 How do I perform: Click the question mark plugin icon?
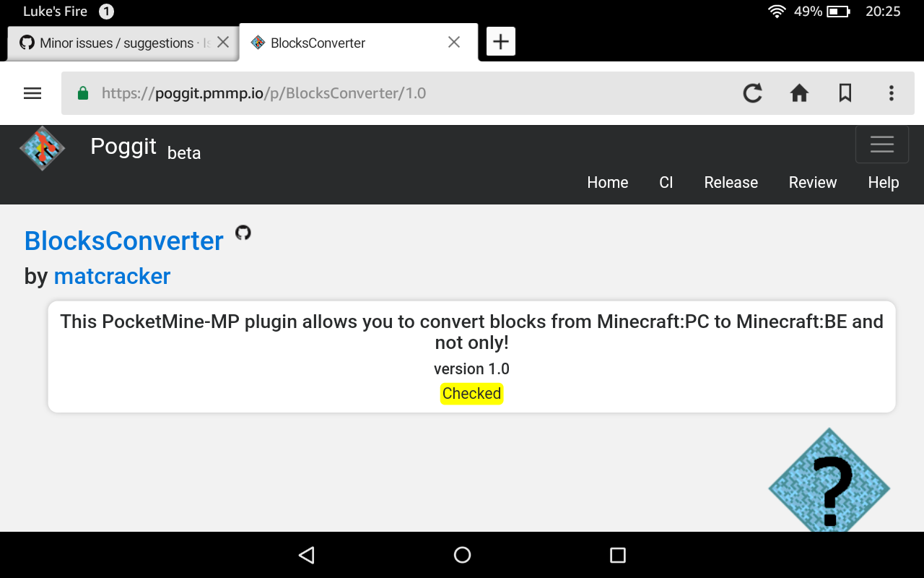[829, 480]
